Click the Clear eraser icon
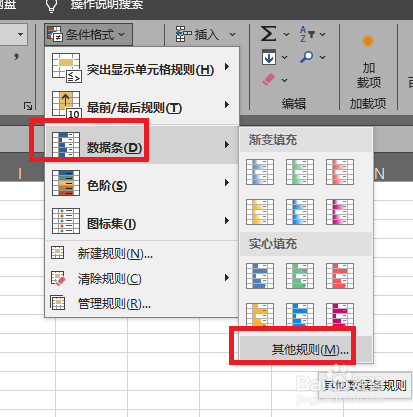Viewport: 413px width, 417px height. (x=268, y=80)
